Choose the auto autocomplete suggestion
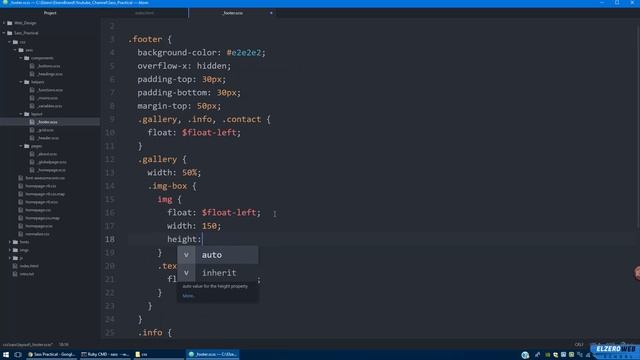Image resolution: width=640 pixels, height=360 pixels. point(218,255)
